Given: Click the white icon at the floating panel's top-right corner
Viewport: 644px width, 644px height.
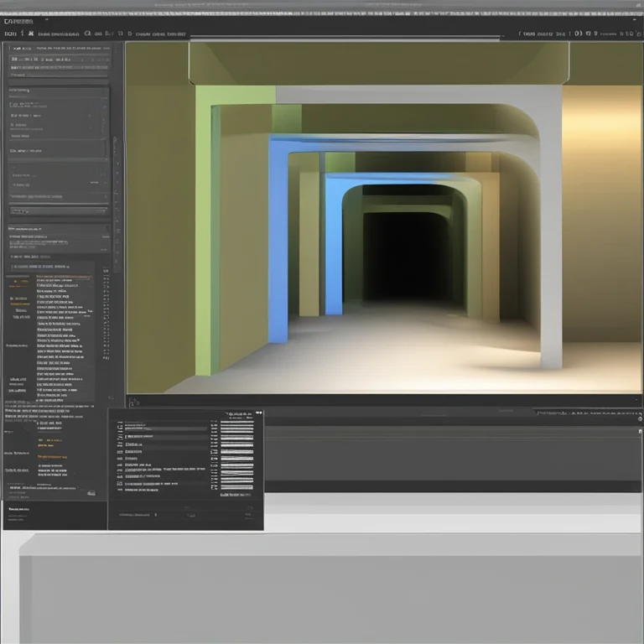Looking at the screenshot, I should 259,413.
